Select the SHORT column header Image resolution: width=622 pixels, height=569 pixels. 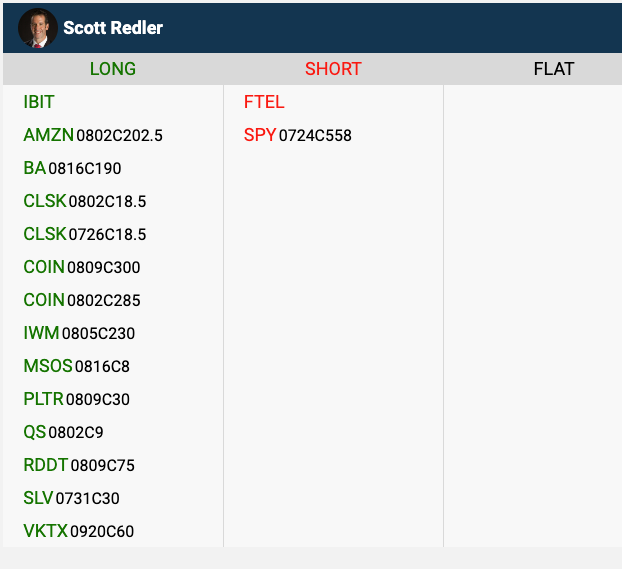pyautogui.click(x=333, y=69)
